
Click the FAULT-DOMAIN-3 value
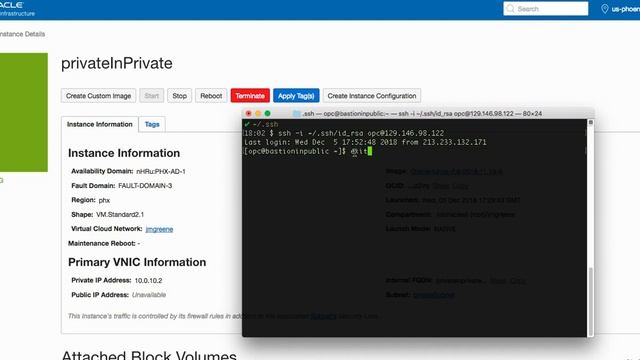[145, 186]
